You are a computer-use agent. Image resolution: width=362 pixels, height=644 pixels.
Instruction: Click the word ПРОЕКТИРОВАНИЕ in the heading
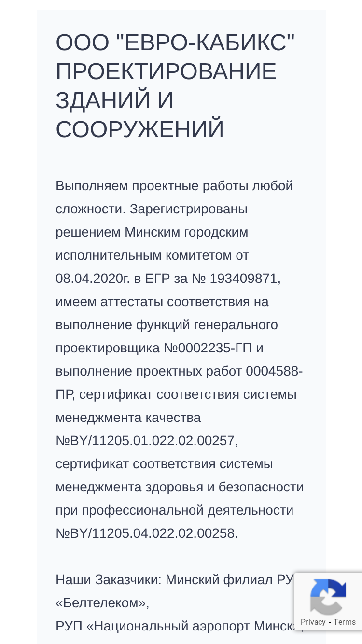coord(166,72)
